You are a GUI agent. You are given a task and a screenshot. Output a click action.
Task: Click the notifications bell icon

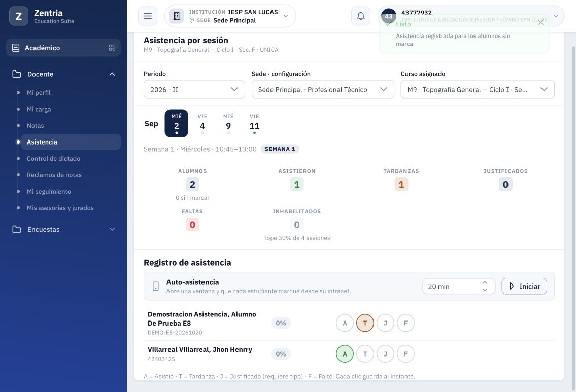pos(361,16)
